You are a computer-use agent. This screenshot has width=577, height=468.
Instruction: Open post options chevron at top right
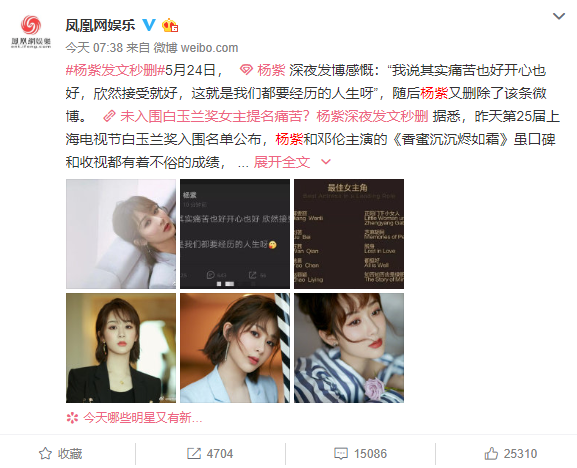tap(559, 16)
